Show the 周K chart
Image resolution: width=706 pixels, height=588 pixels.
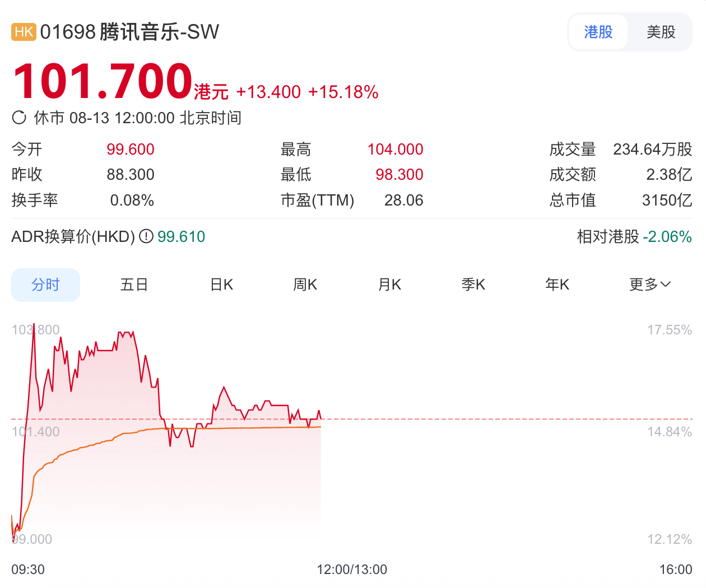coord(305,284)
